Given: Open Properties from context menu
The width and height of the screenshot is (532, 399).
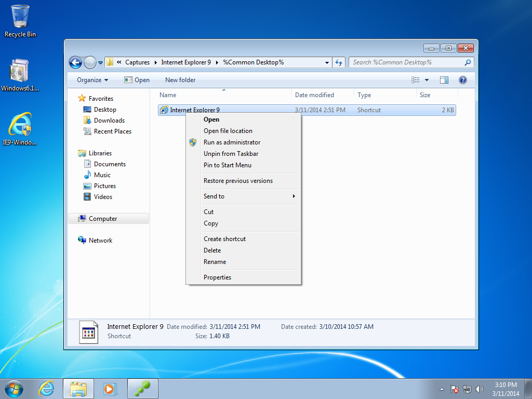Looking at the screenshot, I should point(243,277).
